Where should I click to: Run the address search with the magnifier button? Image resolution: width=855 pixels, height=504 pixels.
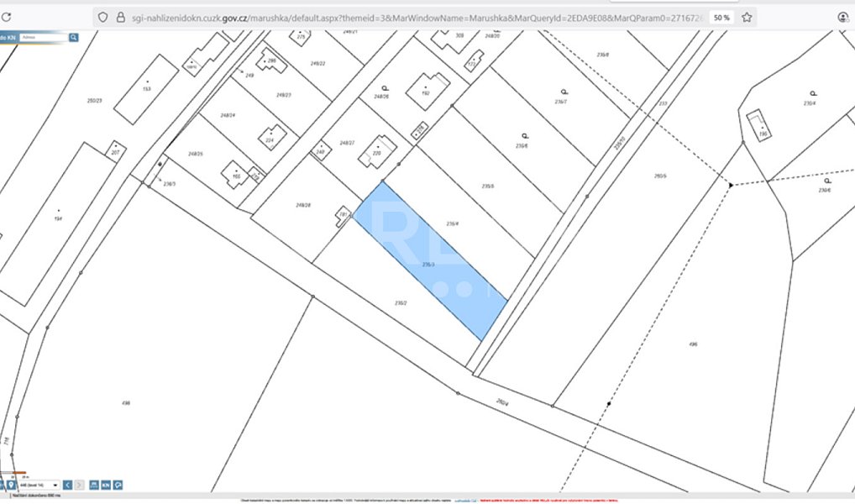(x=74, y=38)
